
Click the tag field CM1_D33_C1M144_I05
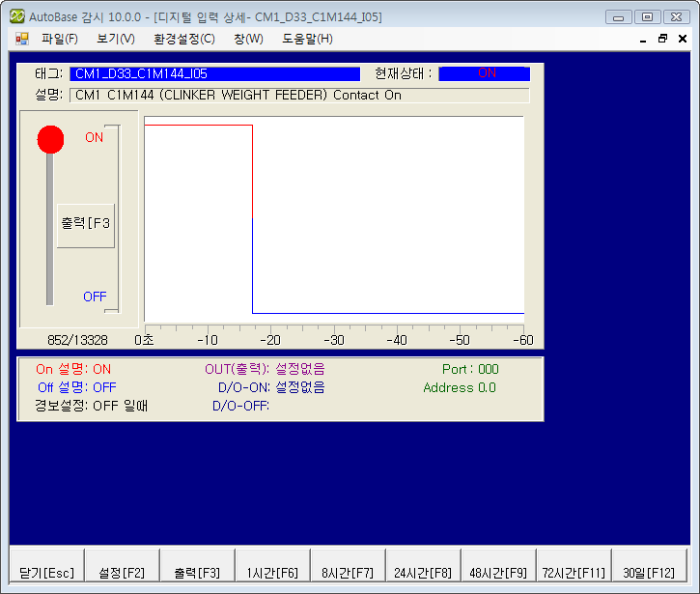(214, 73)
